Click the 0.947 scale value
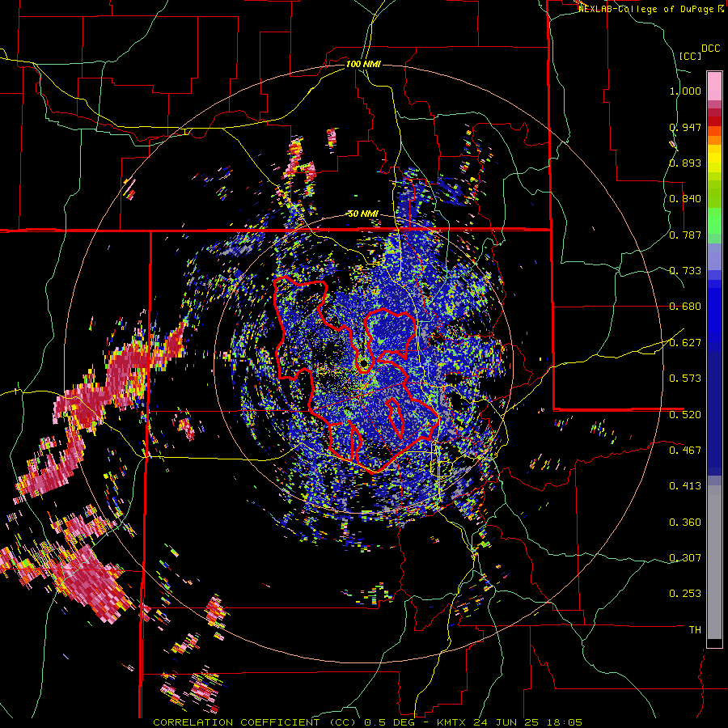This screenshot has height=728, width=728. click(x=685, y=127)
